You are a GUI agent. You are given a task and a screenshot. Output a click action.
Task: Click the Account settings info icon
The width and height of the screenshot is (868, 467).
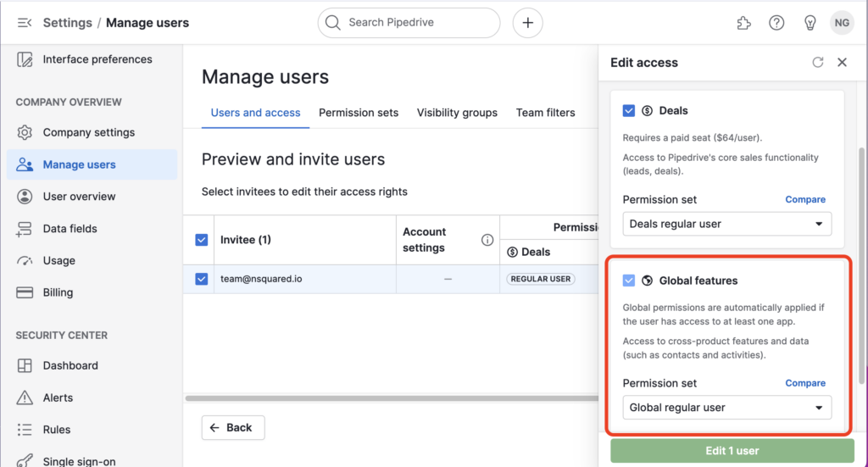point(487,240)
